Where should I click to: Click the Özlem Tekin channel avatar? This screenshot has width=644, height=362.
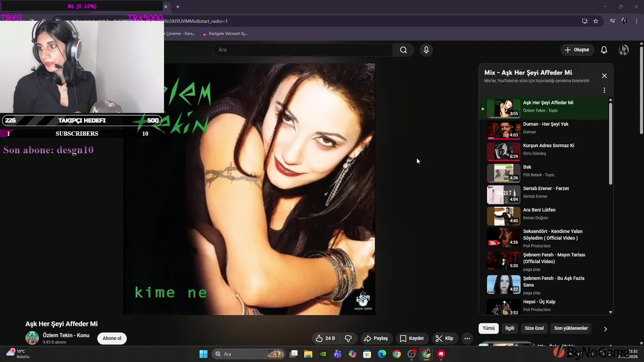(x=32, y=338)
